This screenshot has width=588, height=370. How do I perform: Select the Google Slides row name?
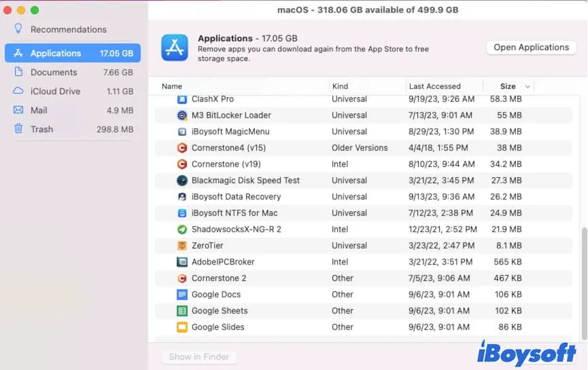point(218,327)
